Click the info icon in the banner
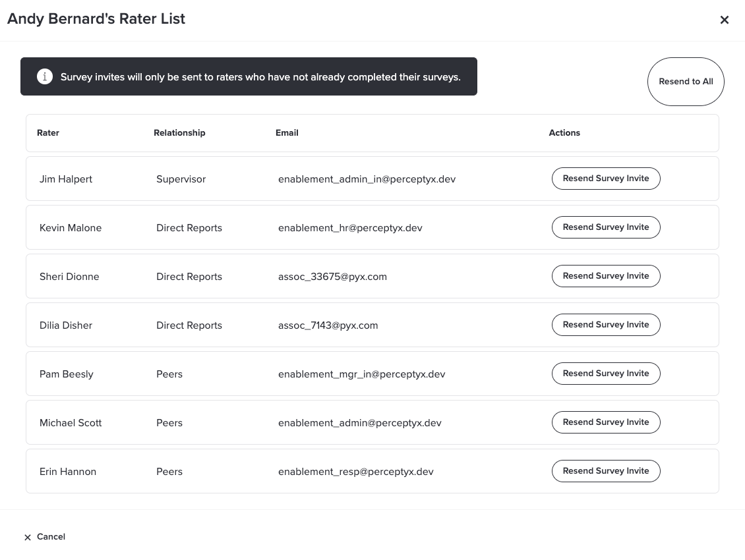745x560 pixels. tap(45, 76)
